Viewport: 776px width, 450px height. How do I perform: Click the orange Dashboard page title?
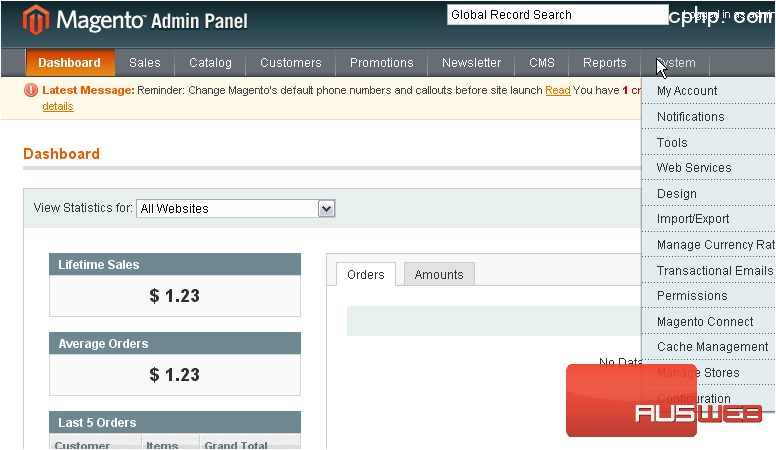coord(61,153)
